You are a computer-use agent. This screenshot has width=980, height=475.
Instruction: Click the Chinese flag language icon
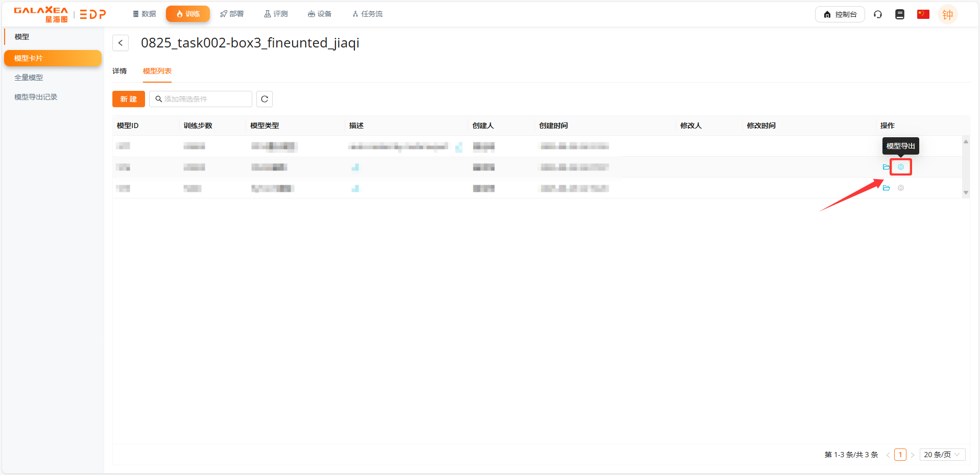pos(923,14)
